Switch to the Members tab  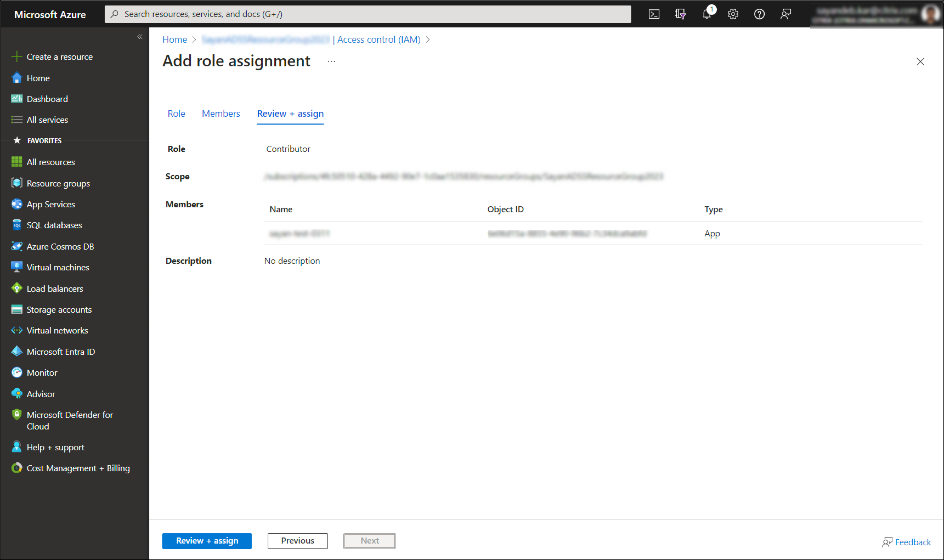221,114
